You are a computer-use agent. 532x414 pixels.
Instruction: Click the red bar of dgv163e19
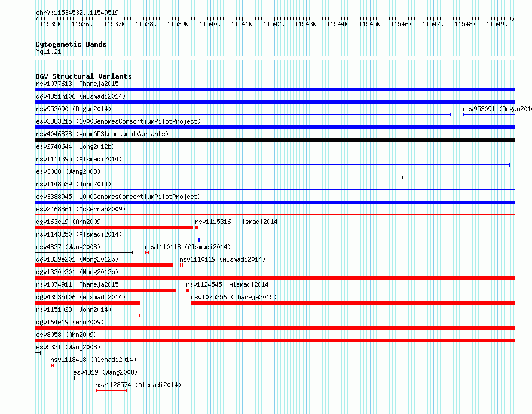tap(114, 228)
